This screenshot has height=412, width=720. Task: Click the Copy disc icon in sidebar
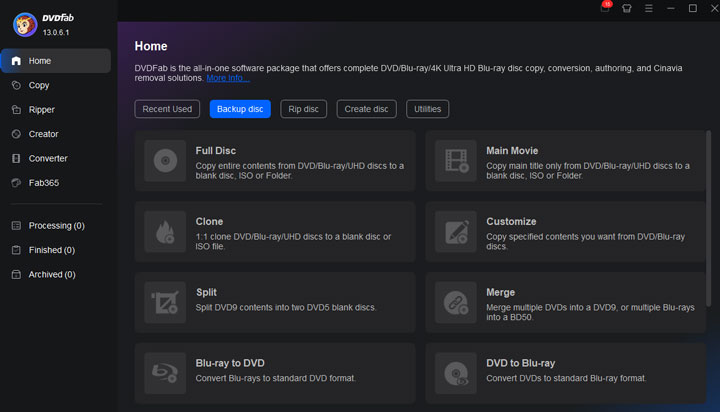click(x=16, y=85)
